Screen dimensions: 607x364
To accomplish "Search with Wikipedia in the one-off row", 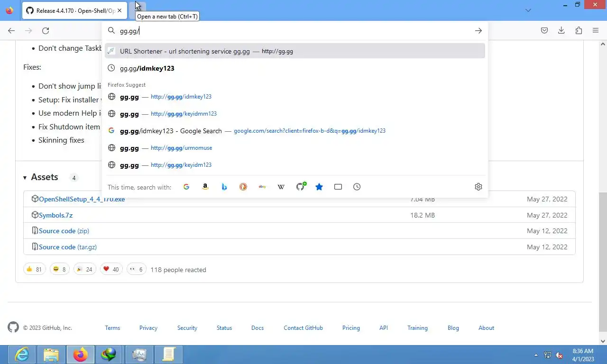I will 281,187.
